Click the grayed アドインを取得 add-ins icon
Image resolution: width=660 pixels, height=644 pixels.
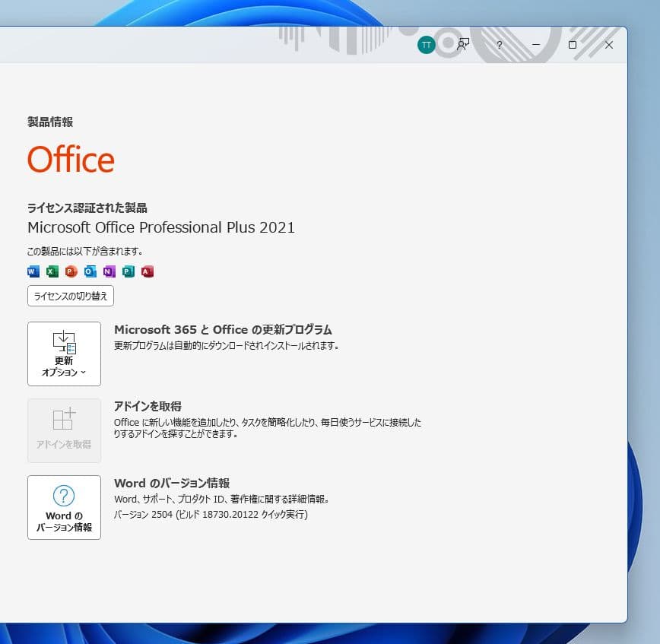pos(64,430)
